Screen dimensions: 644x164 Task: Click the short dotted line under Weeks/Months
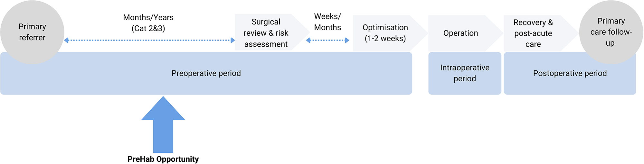[327, 40]
